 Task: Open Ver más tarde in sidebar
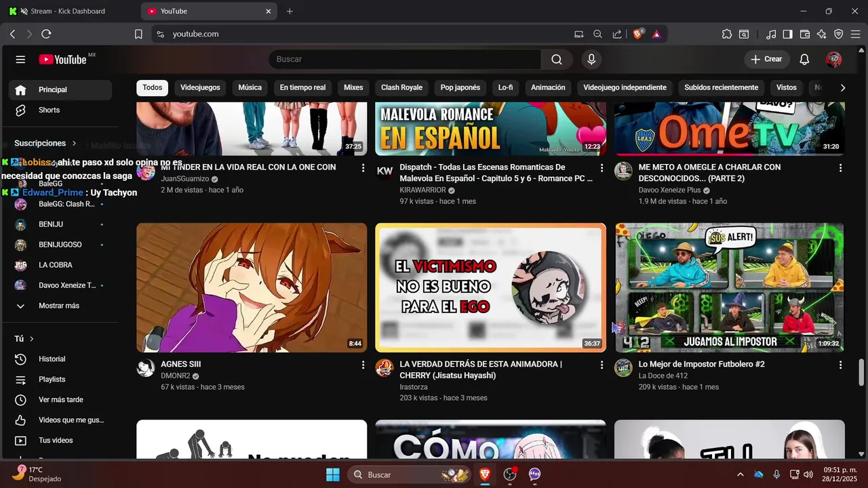60,400
